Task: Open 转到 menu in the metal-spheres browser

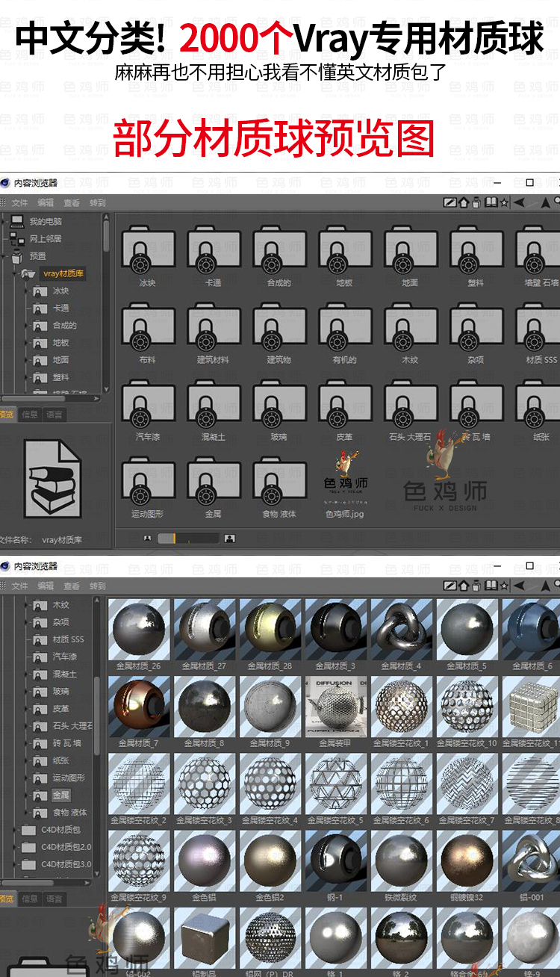Action: click(x=98, y=586)
